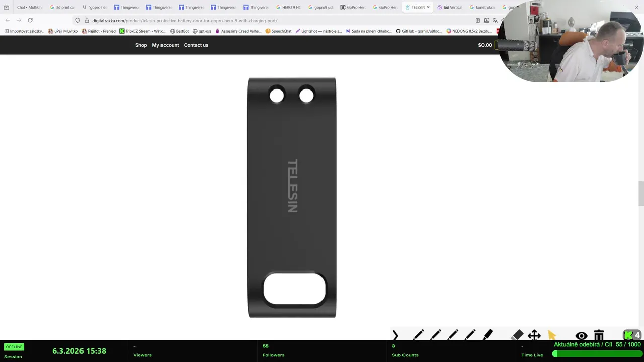Reload the page with the refresh icon
This screenshot has height=362, width=644.
pyautogui.click(x=30, y=20)
